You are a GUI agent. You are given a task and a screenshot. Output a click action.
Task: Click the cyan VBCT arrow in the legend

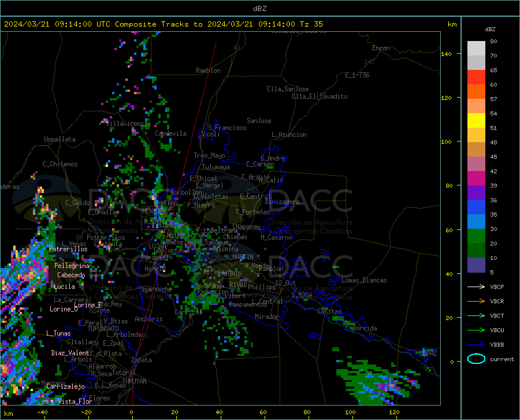[x=476, y=315]
